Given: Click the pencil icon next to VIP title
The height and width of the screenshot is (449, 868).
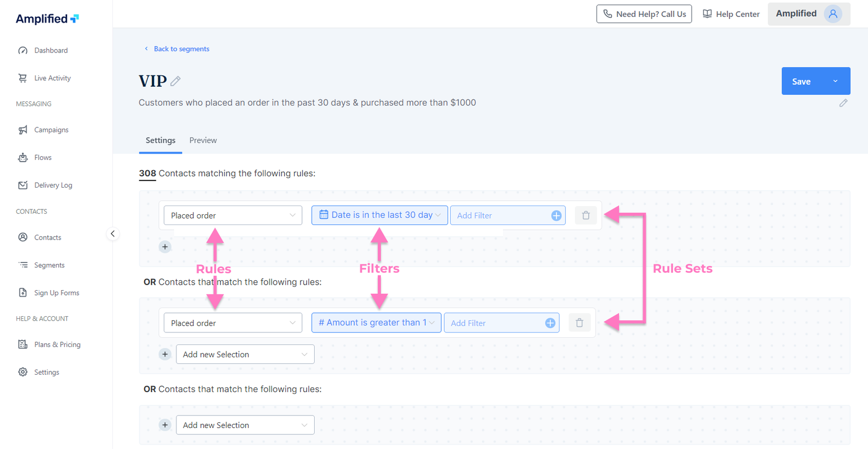Looking at the screenshot, I should click(175, 81).
